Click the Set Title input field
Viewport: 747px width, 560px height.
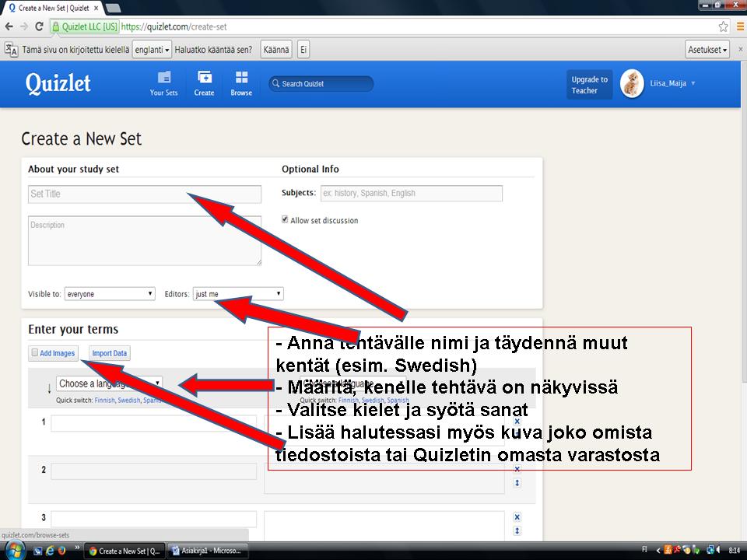[x=144, y=194]
